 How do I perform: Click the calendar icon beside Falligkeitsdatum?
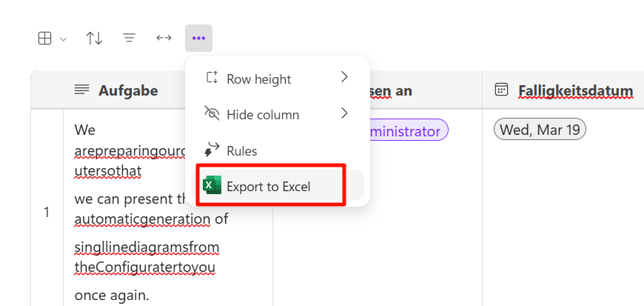(x=501, y=89)
